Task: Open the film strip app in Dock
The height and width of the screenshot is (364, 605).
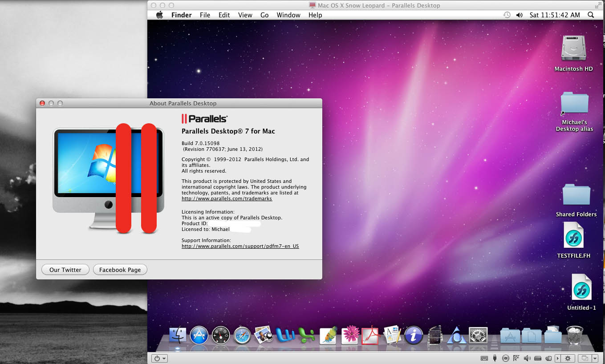Action: [434, 335]
